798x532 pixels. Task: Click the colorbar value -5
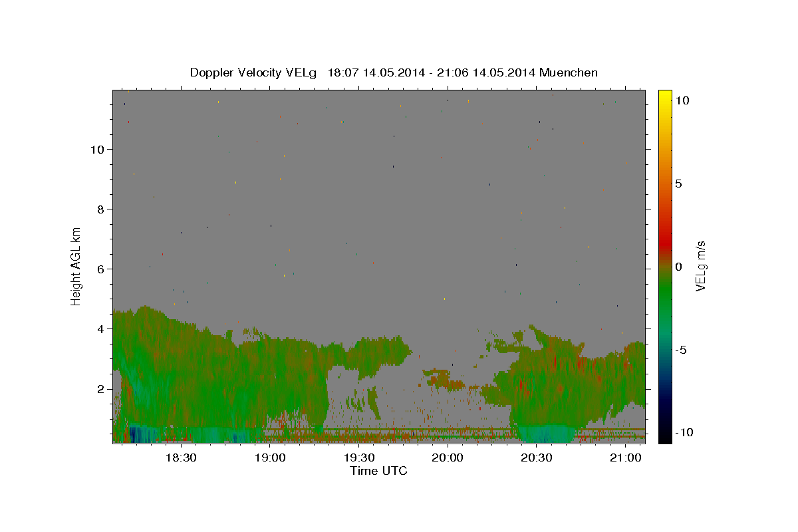681,350
